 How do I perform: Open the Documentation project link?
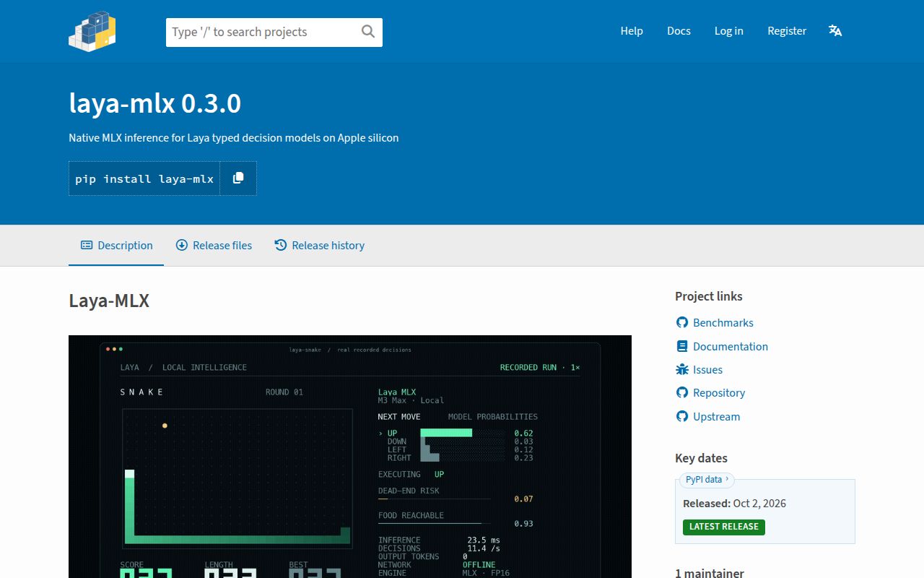(730, 347)
